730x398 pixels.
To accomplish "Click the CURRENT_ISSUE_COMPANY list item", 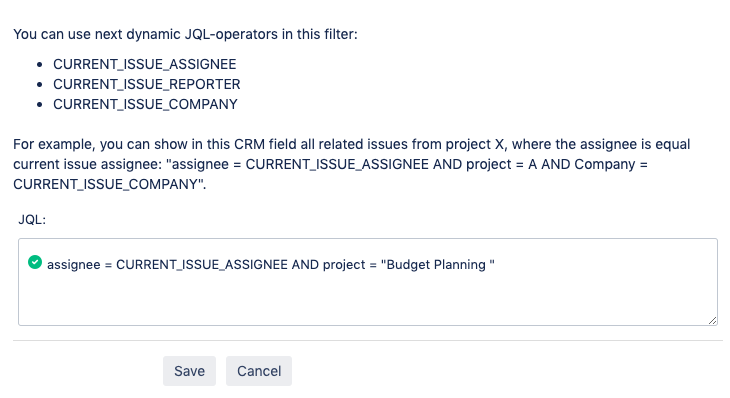I will click(145, 104).
